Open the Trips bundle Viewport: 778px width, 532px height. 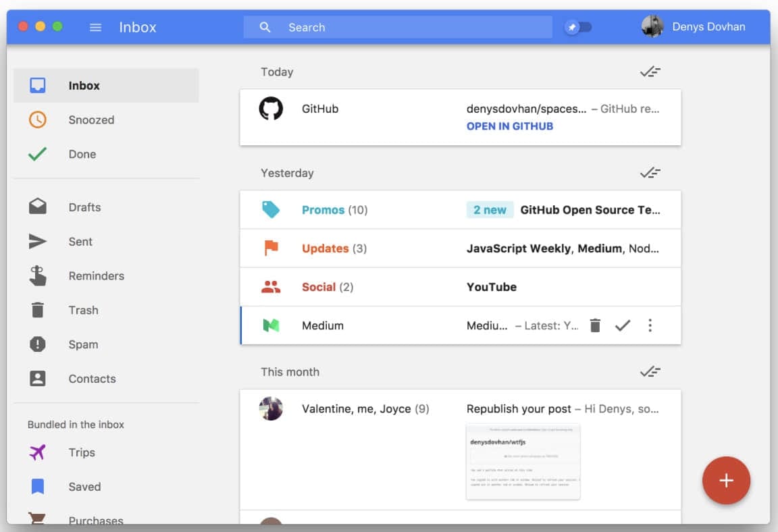tap(106, 452)
